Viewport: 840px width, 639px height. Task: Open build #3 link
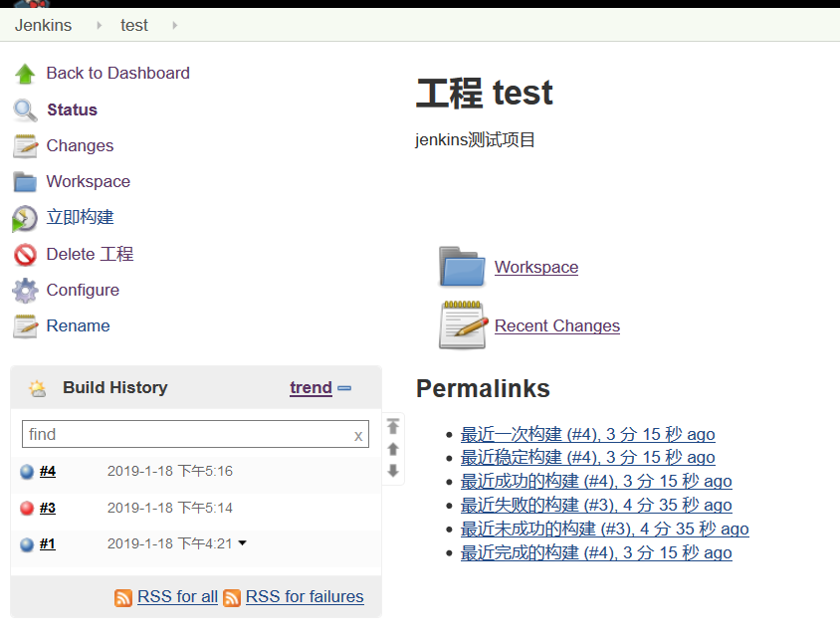pos(48,508)
